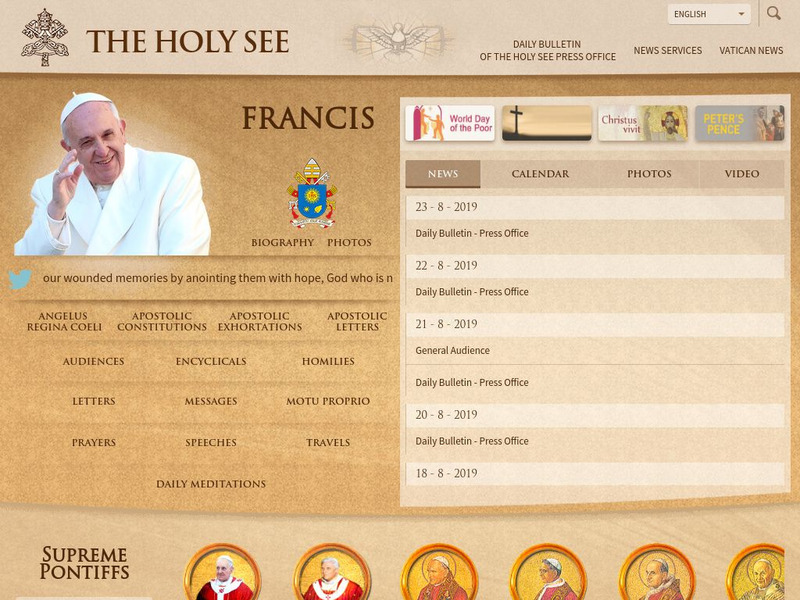Image resolution: width=800 pixels, height=600 pixels.
Task: Select the second pontiff medallion, Benedict XVI
Action: click(332, 572)
